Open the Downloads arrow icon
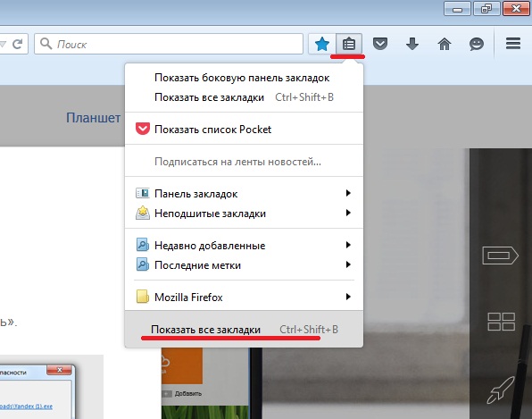Viewport: 532px width, 419px height. (412, 44)
